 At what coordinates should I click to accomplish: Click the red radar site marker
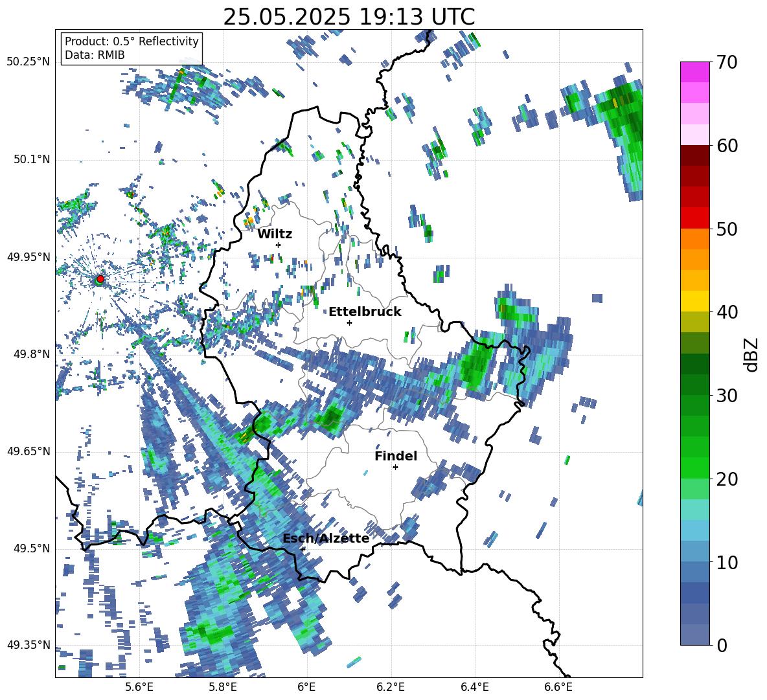100,279
